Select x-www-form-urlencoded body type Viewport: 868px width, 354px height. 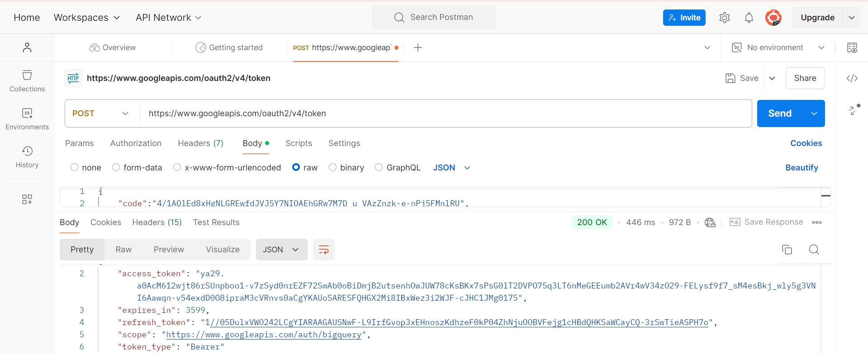pyautogui.click(x=177, y=167)
